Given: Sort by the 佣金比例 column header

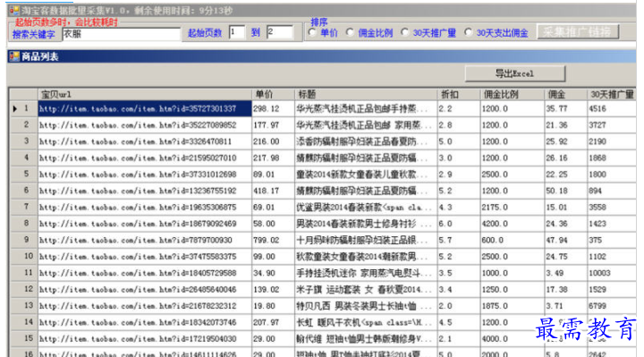Looking at the screenshot, I should pos(512,95).
